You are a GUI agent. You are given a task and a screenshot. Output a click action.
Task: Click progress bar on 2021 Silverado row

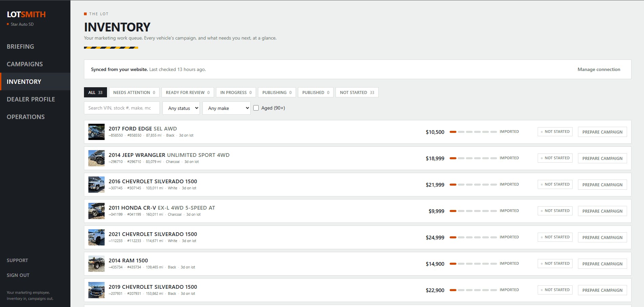click(x=473, y=237)
